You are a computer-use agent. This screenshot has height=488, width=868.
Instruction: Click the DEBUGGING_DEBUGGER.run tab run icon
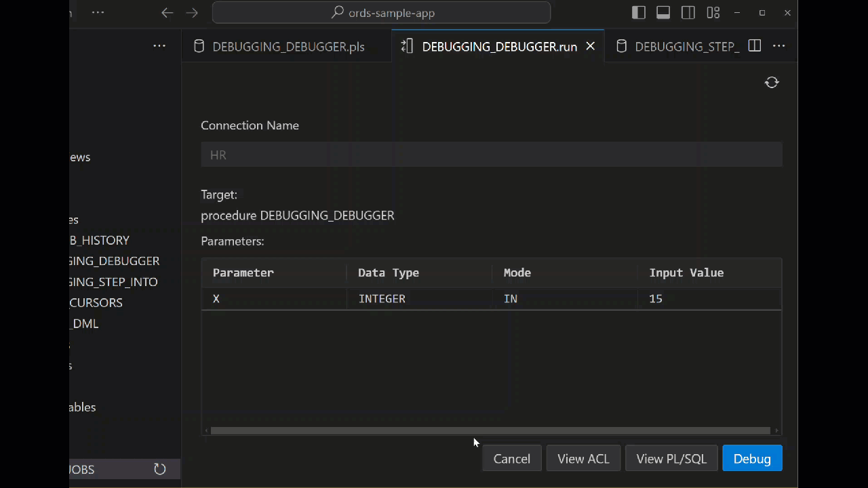pos(407,46)
